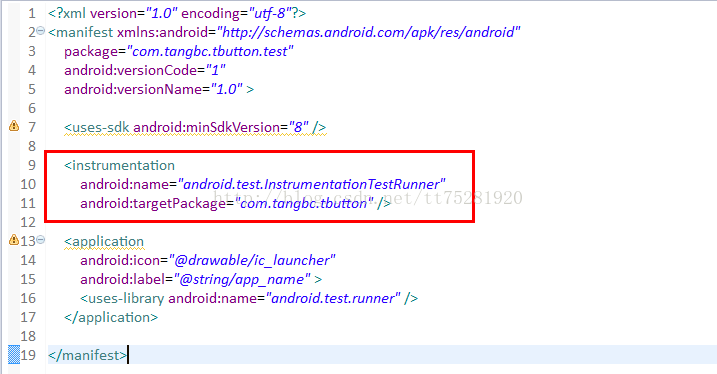Collapse the application element fold on line 13

pyautogui.click(x=41, y=240)
